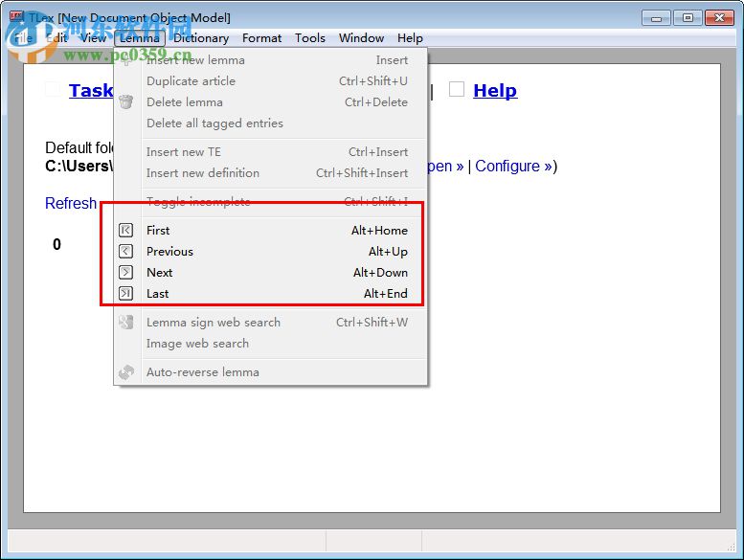Image resolution: width=744 pixels, height=560 pixels.
Task: Tick the checkbox beside Tasks link
Action: (x=53, y=89)
